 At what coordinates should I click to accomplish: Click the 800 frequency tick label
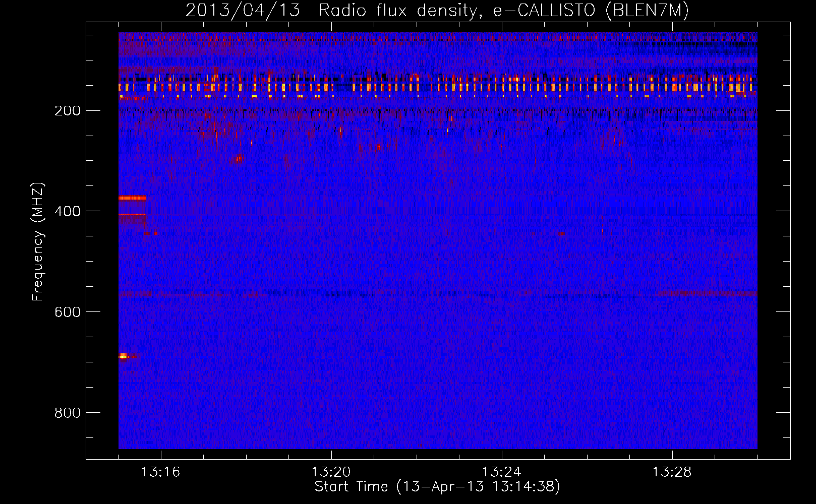(68, 413)
